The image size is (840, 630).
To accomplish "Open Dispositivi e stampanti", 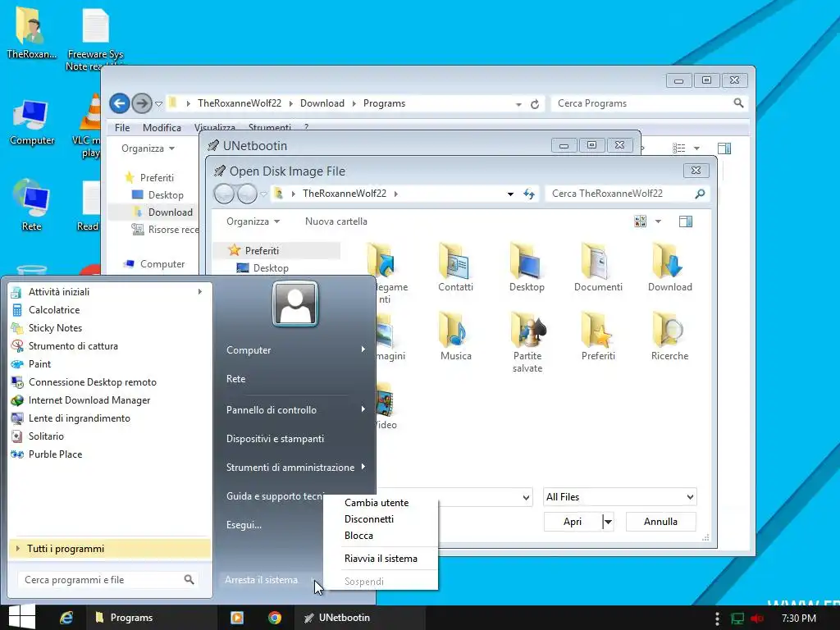I will pos(275,438).
